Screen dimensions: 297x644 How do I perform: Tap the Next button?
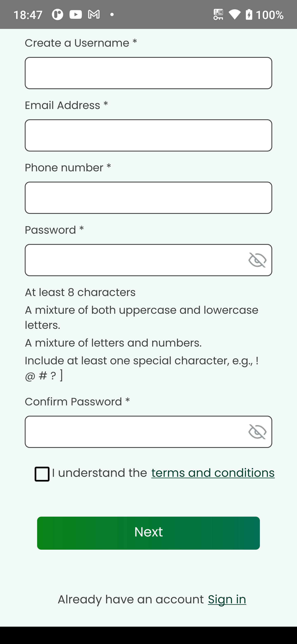[148, 533]
